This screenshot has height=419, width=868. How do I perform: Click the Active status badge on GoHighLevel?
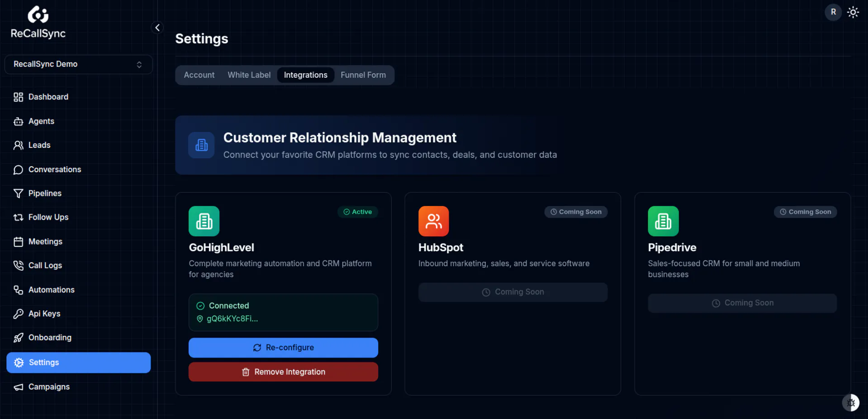point(358,212)
